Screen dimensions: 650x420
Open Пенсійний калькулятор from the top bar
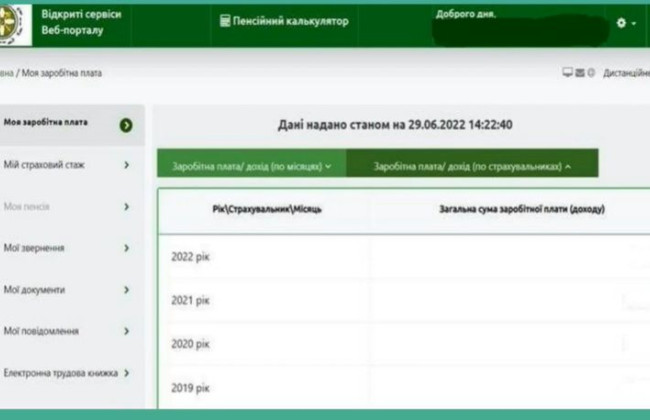284,21
